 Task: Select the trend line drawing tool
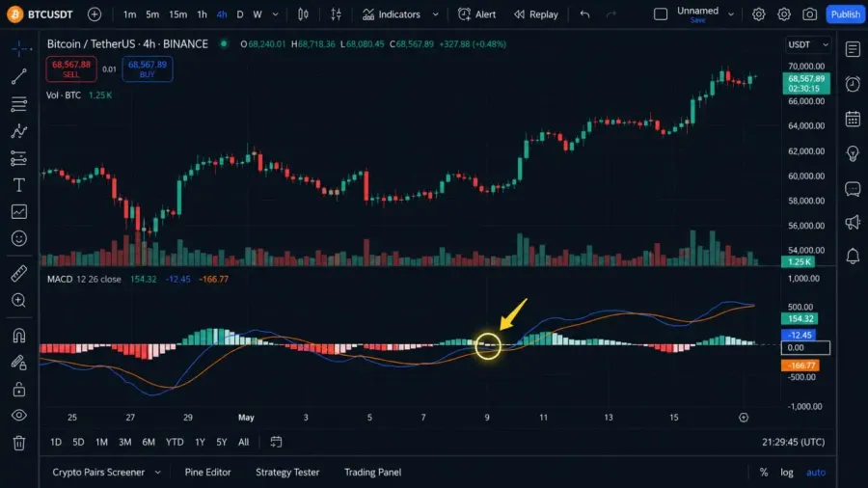coord(19,76)
